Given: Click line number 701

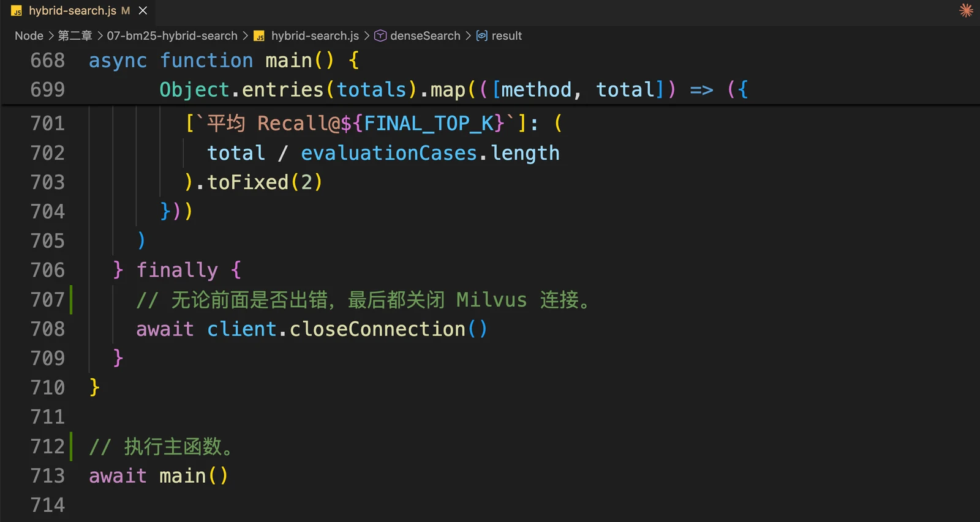Looking at the screenshot, I should click(x=48, y=124).
